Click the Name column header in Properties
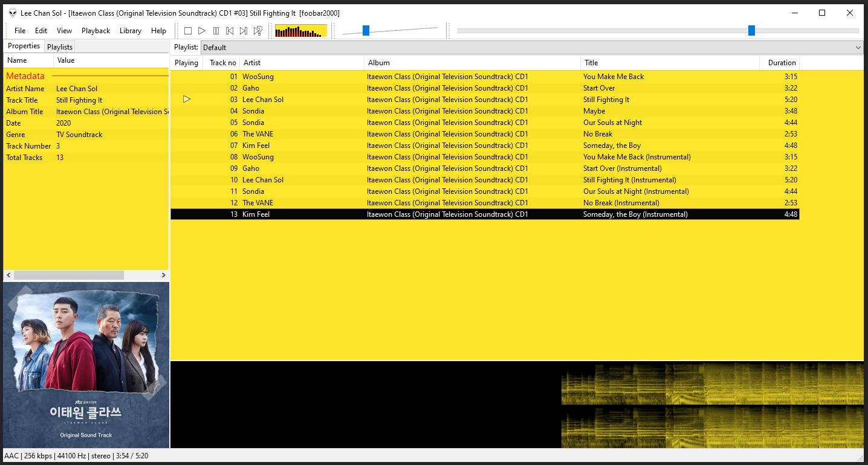 tap(29, 60)
